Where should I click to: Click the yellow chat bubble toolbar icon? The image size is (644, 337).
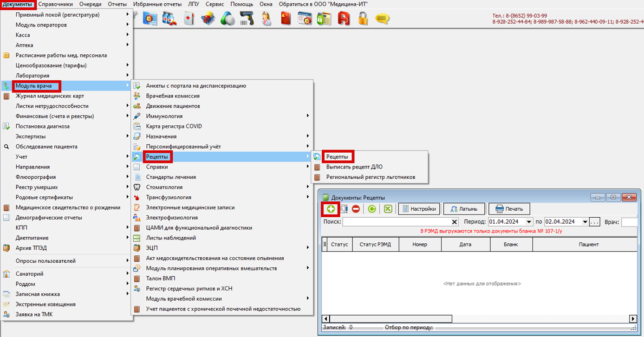pos(382,19)
